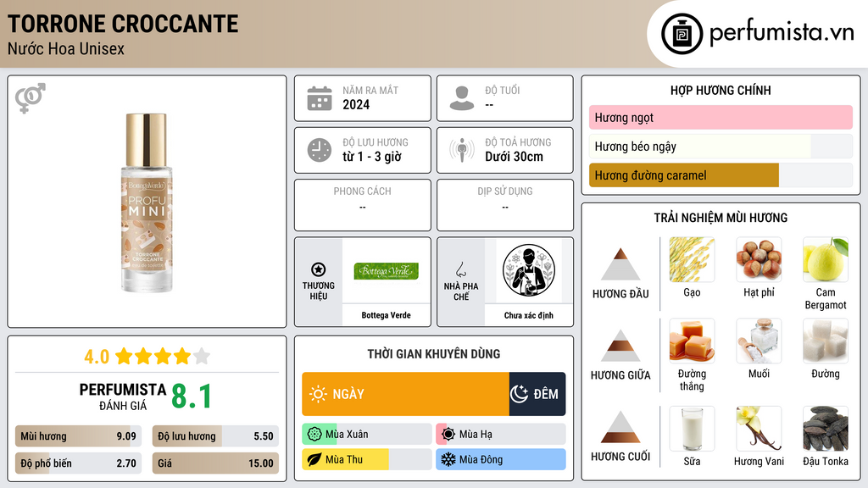Click the person silhouette icon beside Độ tuổi
This screenshot has height=488, width=868.
[462, 98]
